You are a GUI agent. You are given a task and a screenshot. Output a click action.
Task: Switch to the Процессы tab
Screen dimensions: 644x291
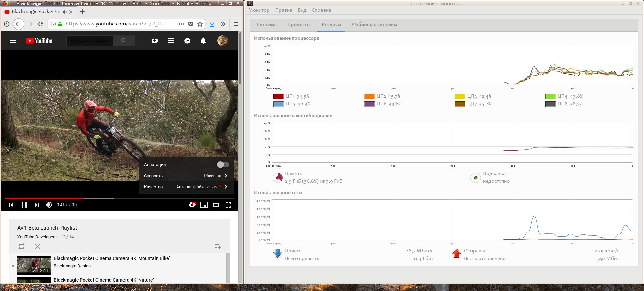tap(299, 25)
